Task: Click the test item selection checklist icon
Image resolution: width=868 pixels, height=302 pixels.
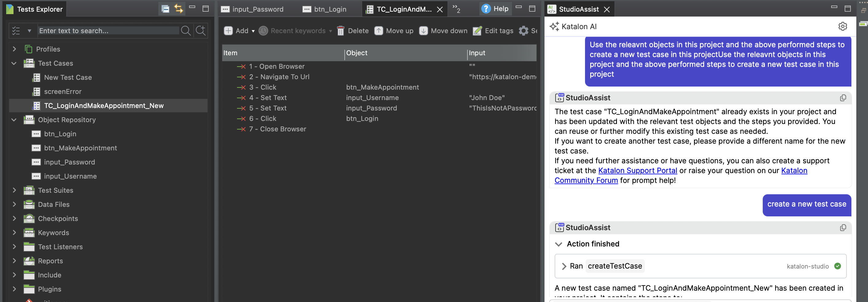Action: tap(15, 30)
